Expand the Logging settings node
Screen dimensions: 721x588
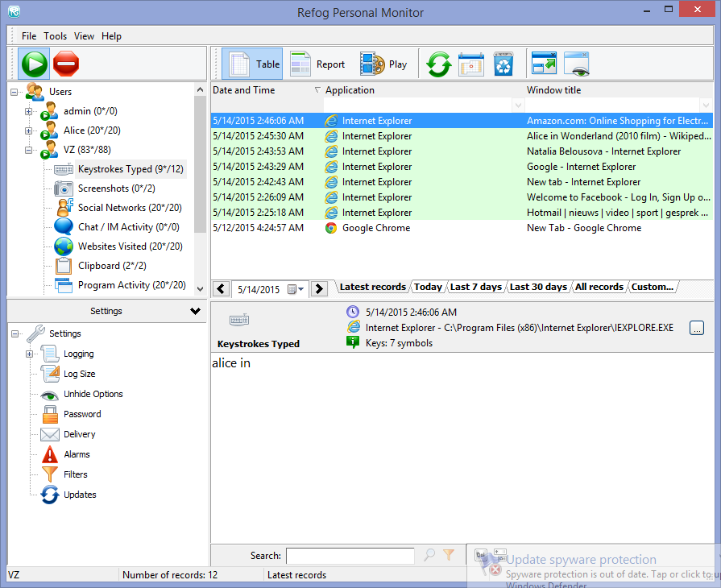click(x=30, y=354)
